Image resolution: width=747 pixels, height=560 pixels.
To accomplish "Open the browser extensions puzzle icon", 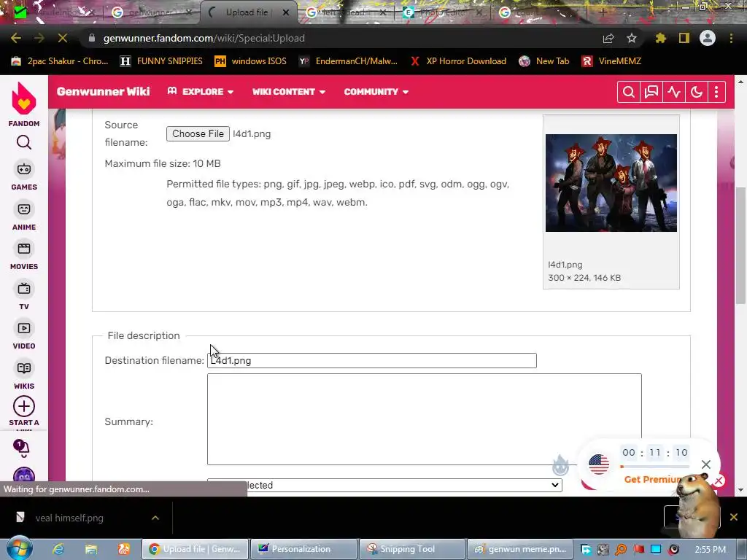I will (x=661, y=38).
